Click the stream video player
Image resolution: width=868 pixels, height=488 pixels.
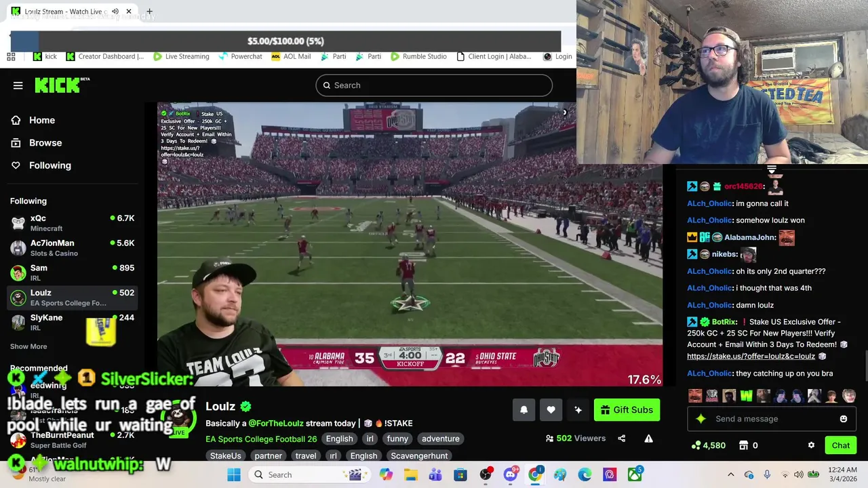410,244
